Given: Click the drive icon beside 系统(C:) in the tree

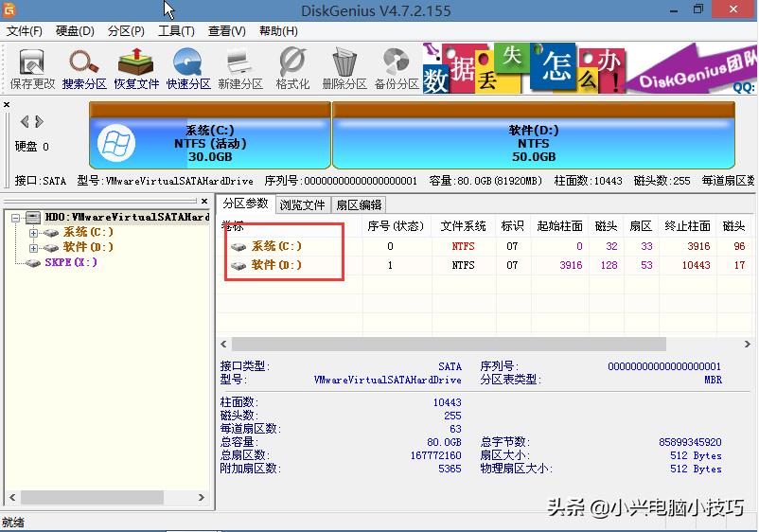Looking at the screenshot, I should click(x=51, y=233).
